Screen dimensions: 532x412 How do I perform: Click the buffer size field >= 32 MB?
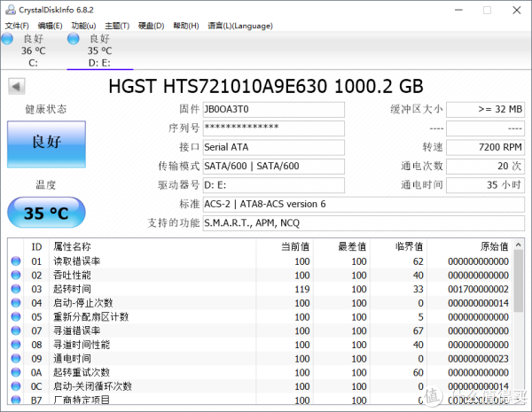pos(485,110)
